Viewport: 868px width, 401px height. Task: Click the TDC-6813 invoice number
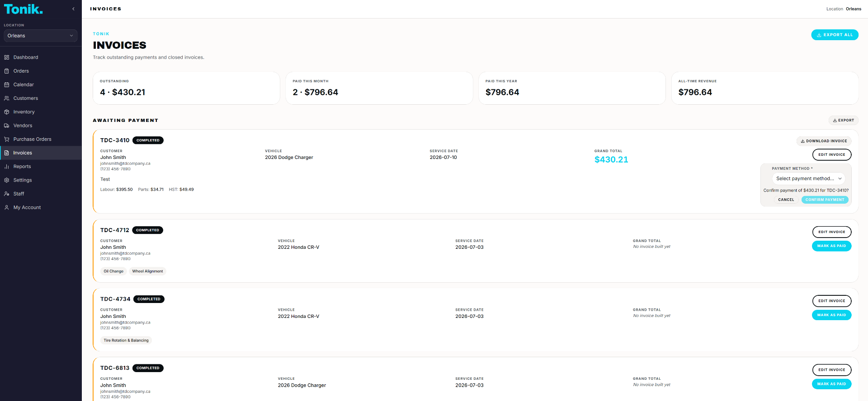coord(115,368)
